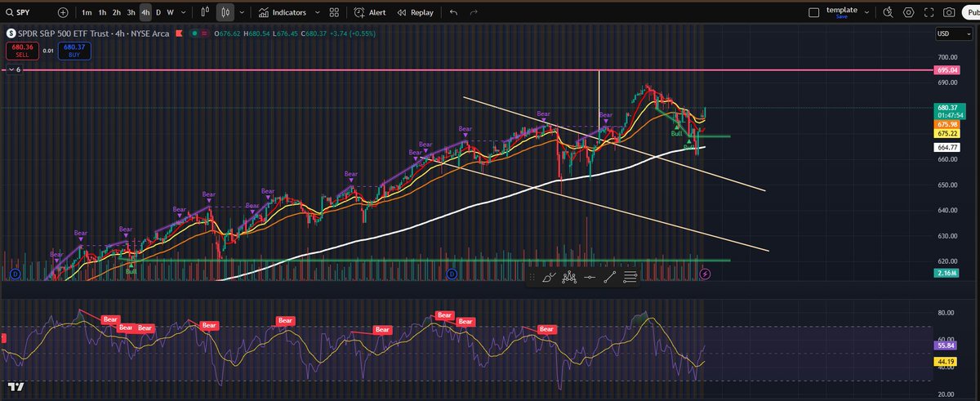Click the 700.00 price axis label
The image size is (980, 401).
point(947,57)
